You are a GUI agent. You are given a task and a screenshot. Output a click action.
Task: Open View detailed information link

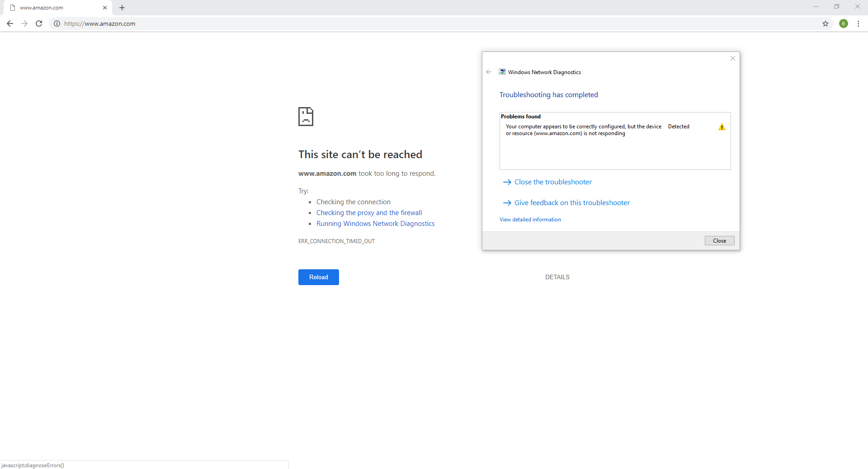tap(530, 220)
